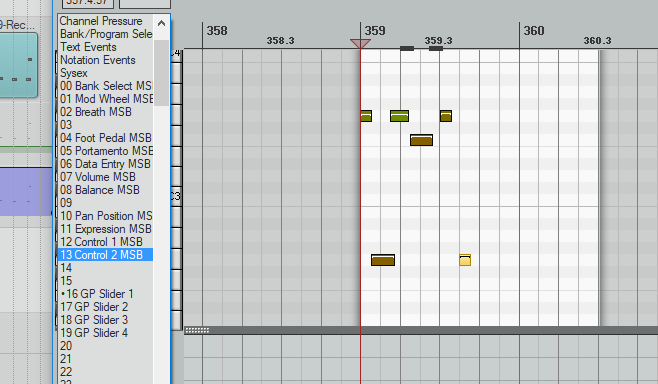This screenshot has width=658, height=384.
Task: Select 19 GP Slider 4
Action: click(105, 333)
